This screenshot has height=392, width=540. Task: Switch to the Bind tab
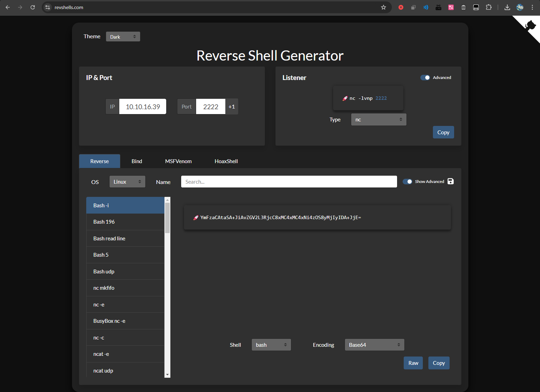click(137, 161)
